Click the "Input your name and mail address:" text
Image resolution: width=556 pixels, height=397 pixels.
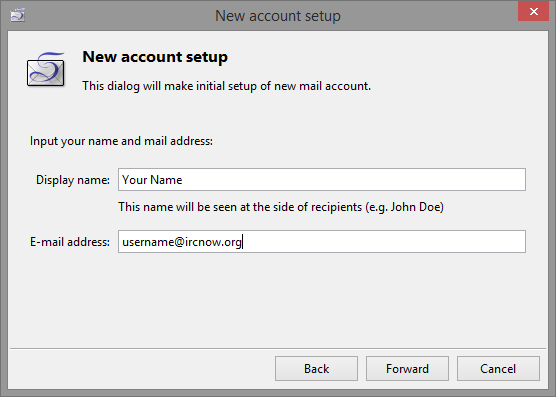click(121, 141)
